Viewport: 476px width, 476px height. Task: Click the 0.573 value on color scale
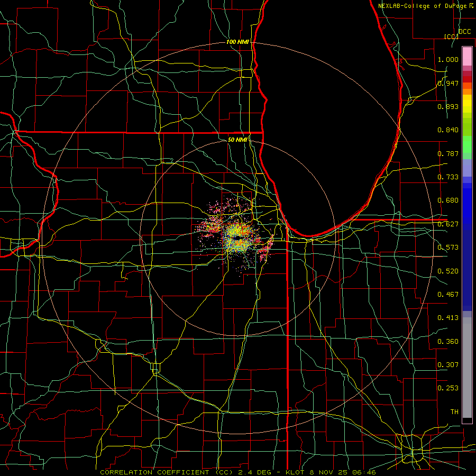448,248
